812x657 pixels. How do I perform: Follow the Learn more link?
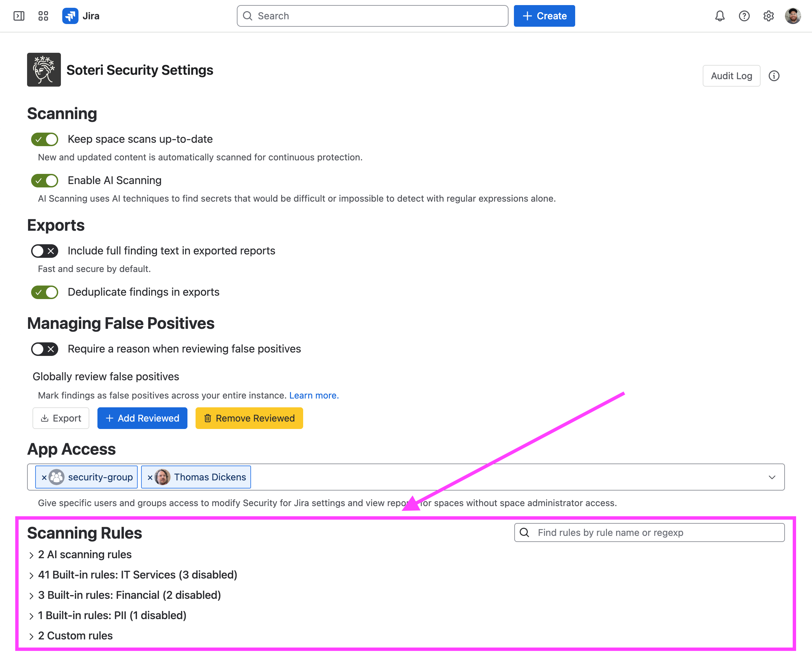tap(314, 395)
